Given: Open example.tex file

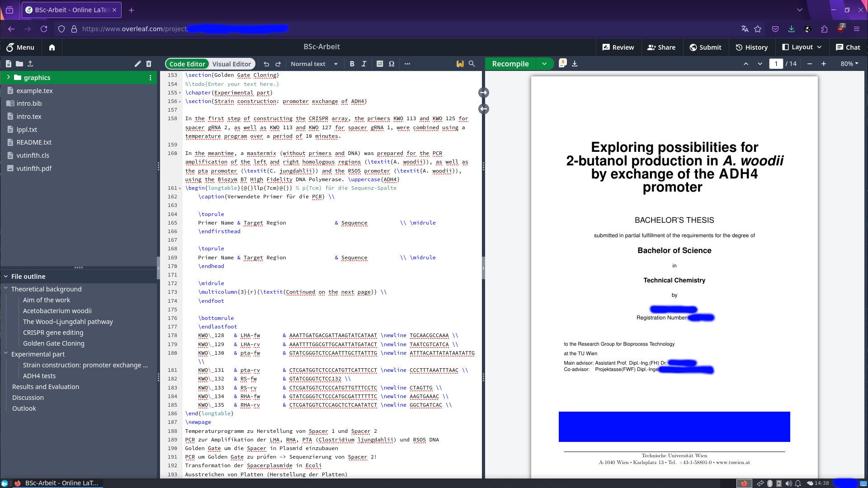Looking at the screenshot, I should pos(34,91).
